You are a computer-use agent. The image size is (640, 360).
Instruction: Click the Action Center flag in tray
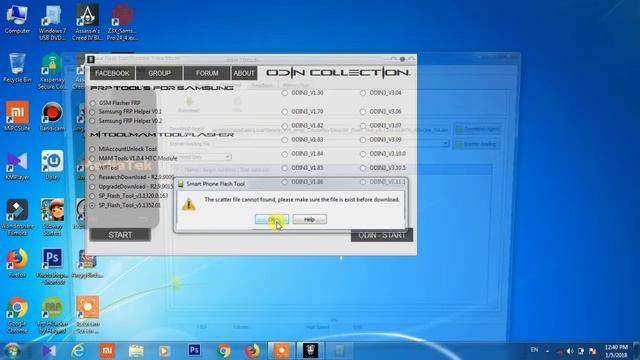(593, 351)
